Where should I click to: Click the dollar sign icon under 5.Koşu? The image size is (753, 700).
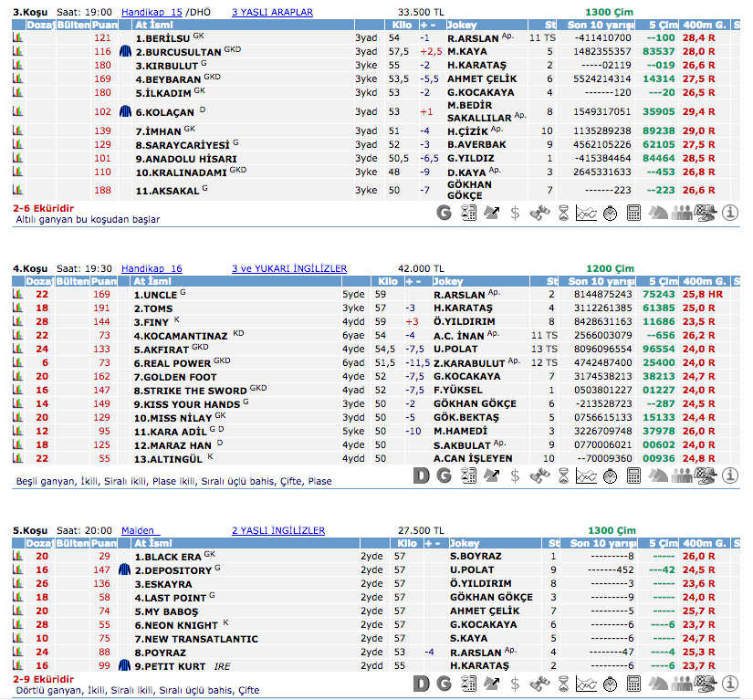pos(516,684)
